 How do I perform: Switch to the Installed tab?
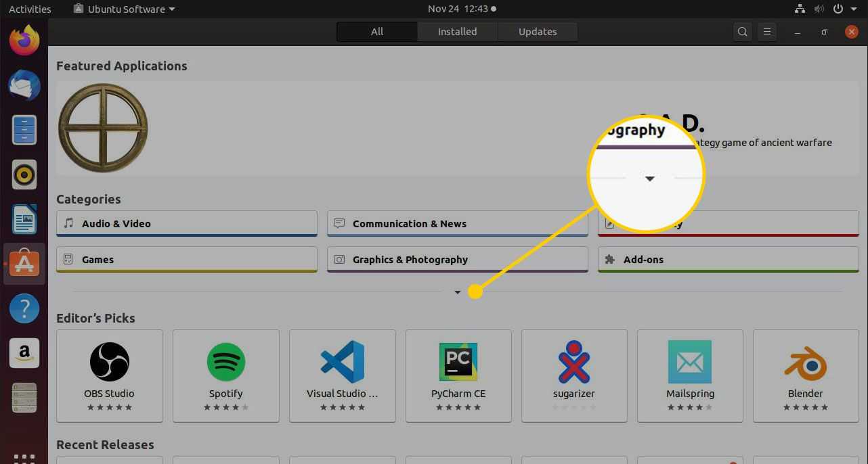click(457, 32)
